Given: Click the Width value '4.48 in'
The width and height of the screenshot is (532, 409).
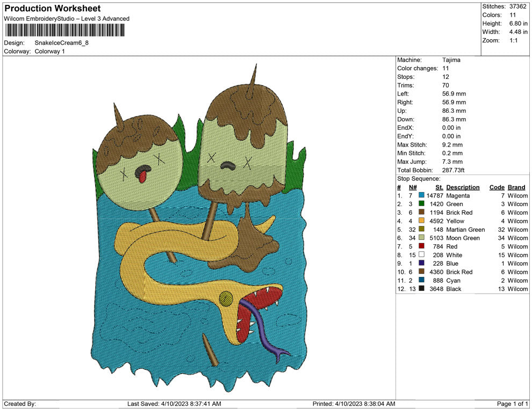Looking at the screenshot, I should click(x=518, y=32).
